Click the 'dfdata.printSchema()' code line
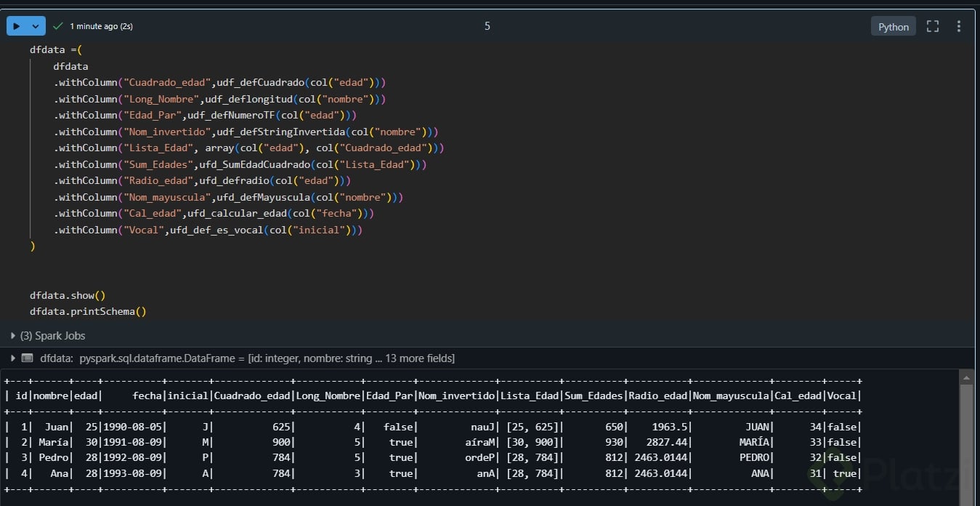 coord(88,311)
